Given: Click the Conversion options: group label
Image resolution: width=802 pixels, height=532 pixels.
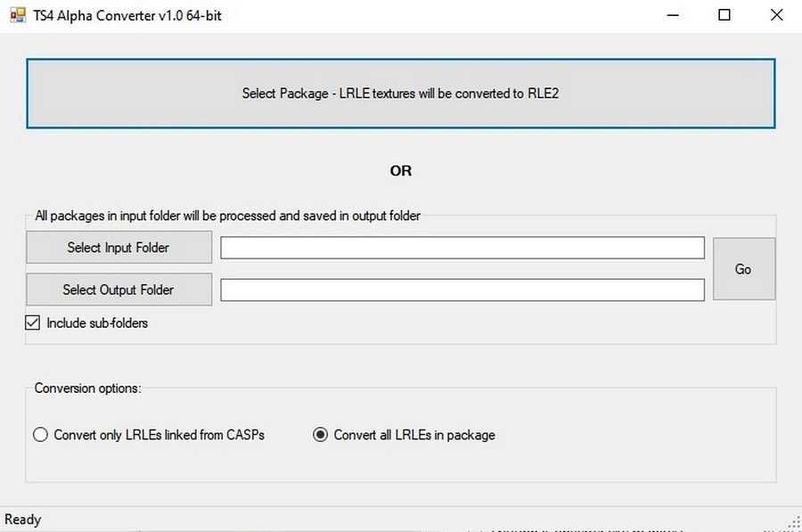Looking at the screenshot, I should (x=87, y=389).
